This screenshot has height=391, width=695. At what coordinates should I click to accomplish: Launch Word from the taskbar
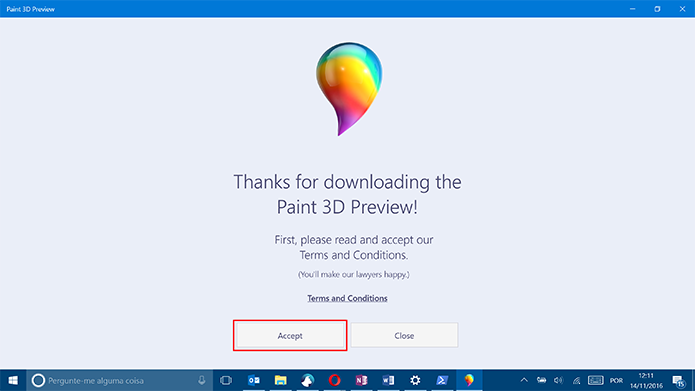tap(388, 380)
